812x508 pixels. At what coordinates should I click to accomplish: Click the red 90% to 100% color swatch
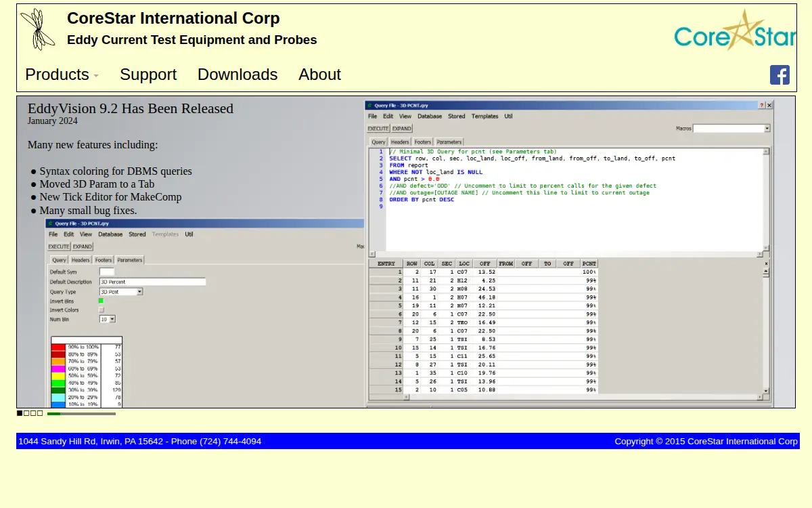pyautogui.click(x=59, y=347)
